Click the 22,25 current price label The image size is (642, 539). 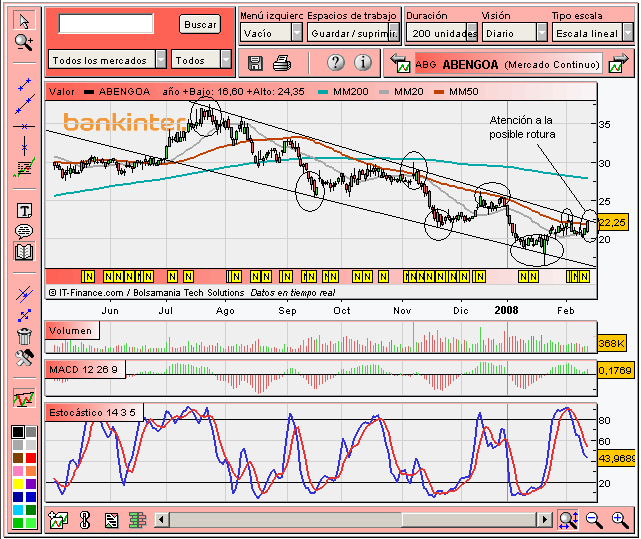tap(613, 222)
